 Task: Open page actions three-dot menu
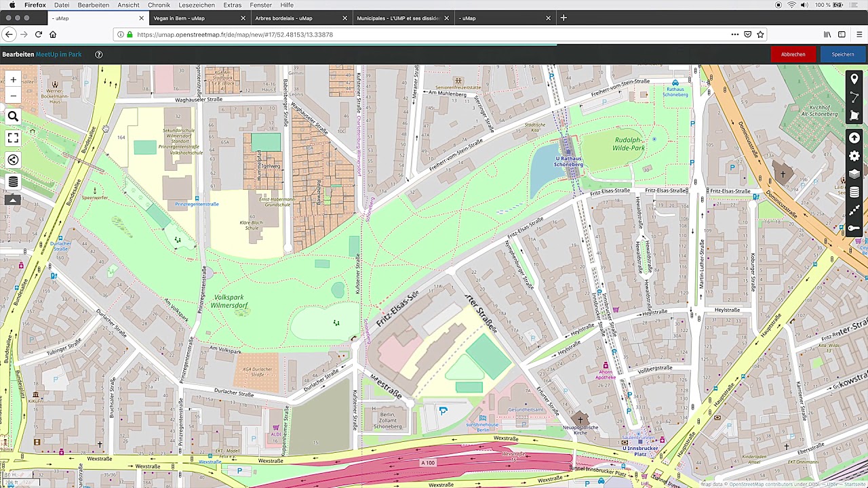click(735, 35)
